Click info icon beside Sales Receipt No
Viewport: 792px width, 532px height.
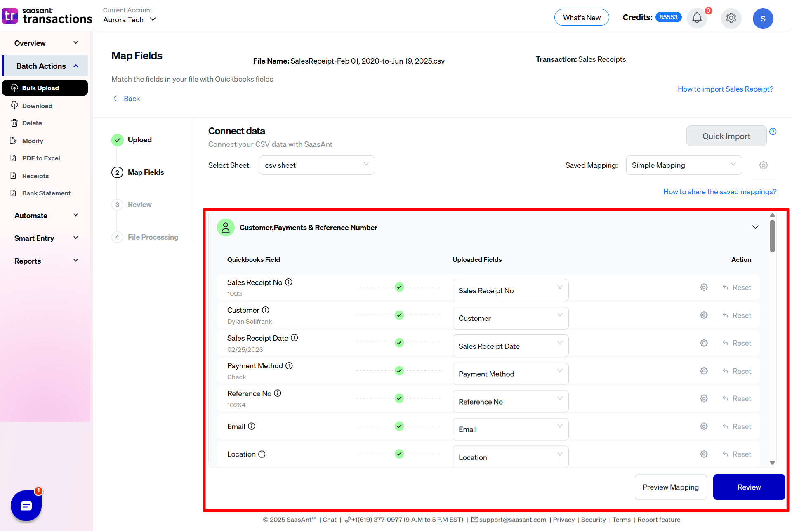click(x=289, y=282)
